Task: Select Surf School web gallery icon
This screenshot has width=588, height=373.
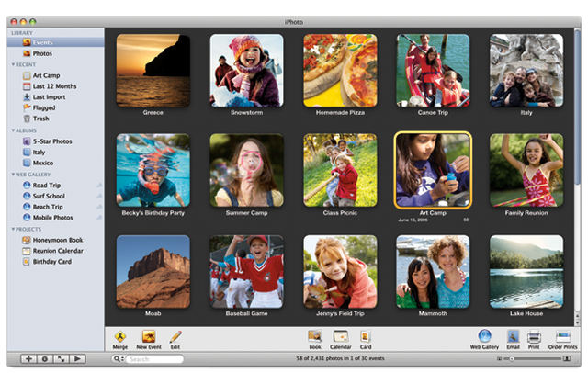Action: coord(27,196)
